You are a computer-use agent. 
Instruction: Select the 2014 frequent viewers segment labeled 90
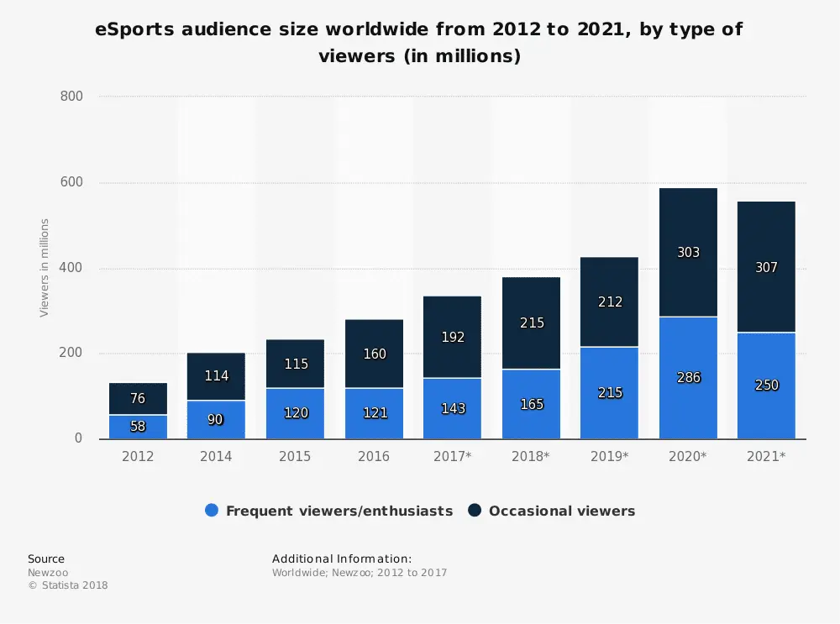pos(216,420)
